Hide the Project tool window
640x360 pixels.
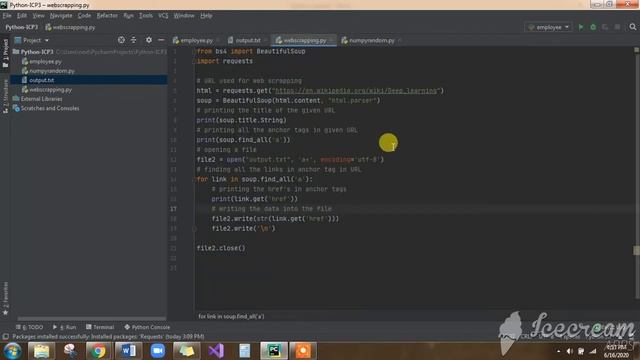[161, 40]
